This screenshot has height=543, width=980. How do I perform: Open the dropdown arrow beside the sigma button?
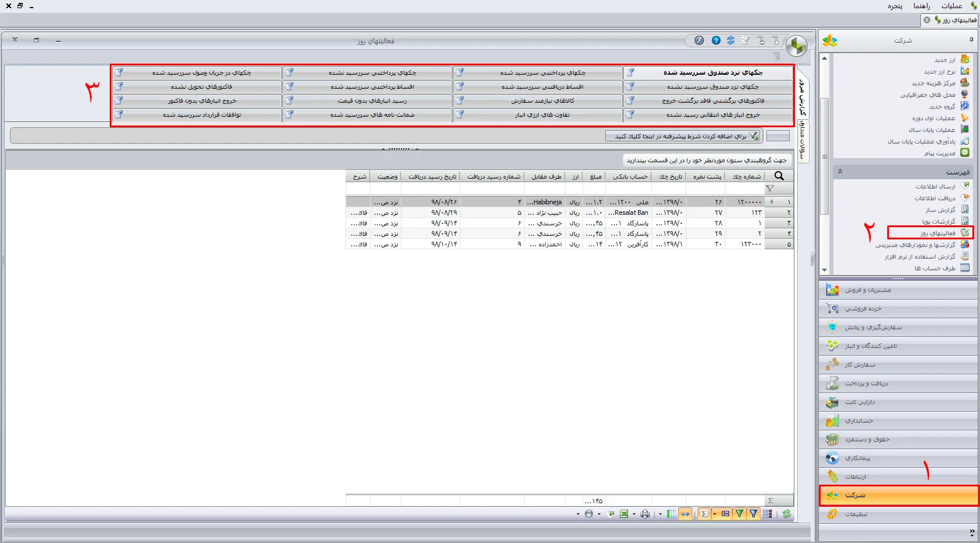[x=714, y=514]
